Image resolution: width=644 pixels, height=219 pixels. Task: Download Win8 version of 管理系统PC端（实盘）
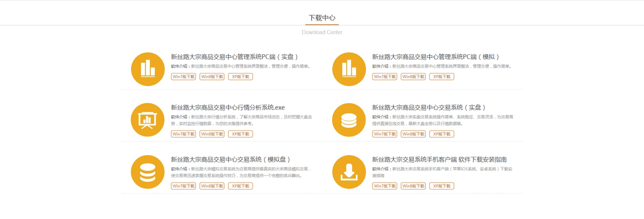(212, 77)
